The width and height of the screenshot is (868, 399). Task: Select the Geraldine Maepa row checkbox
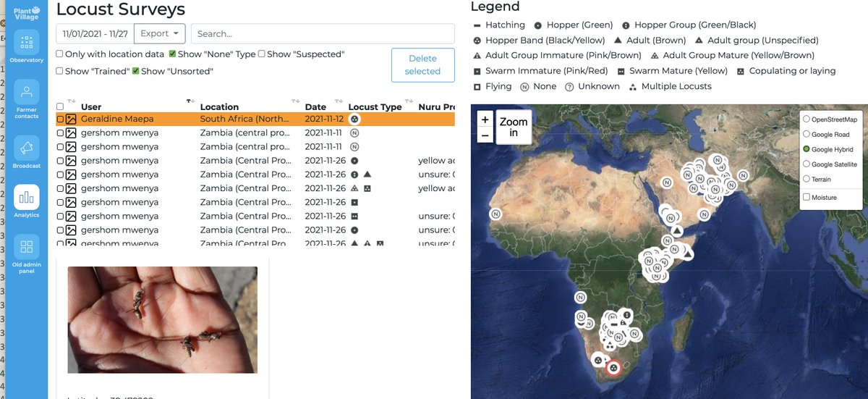click(x=60, y=119)
